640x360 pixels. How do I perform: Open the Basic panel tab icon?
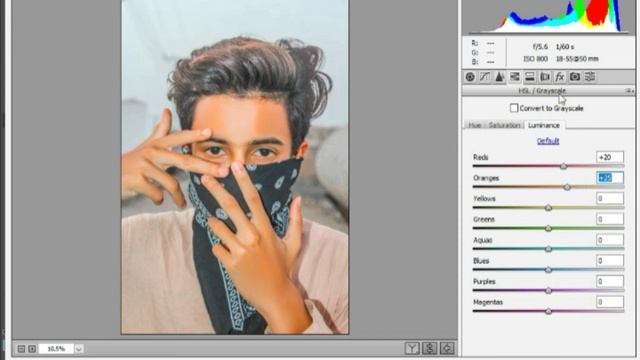click(x=470, y=77)
